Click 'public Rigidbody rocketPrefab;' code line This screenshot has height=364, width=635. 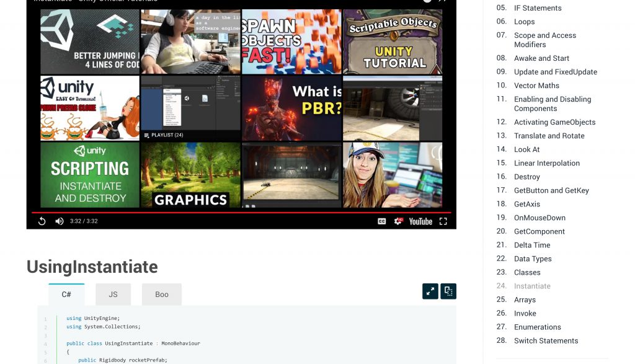[123, 360]
